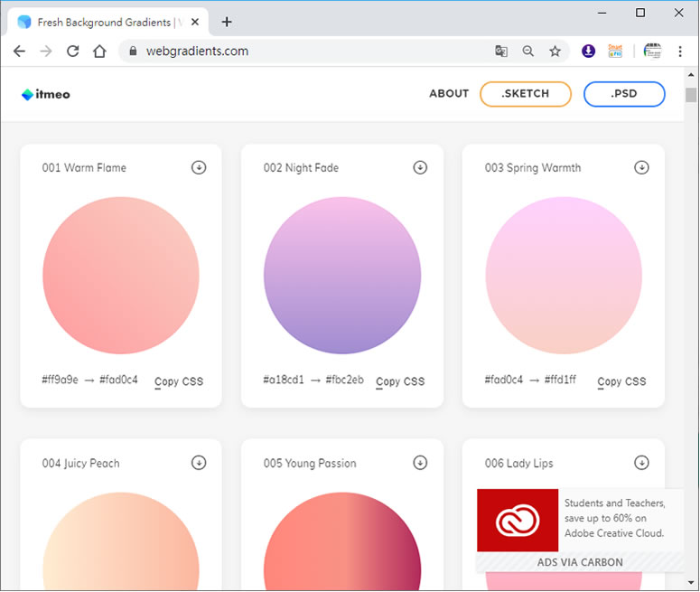This screenshot has height=592, width=700.
Task: Download the 001 Warm Flame gradient
Action: pyautogui.click(x=199, y=167)
